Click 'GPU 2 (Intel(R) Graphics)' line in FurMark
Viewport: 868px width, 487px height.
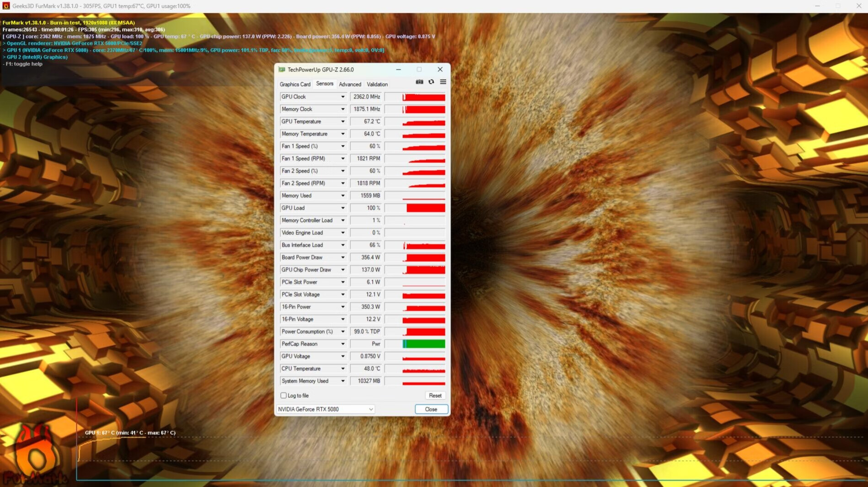[x=35, y=57]
